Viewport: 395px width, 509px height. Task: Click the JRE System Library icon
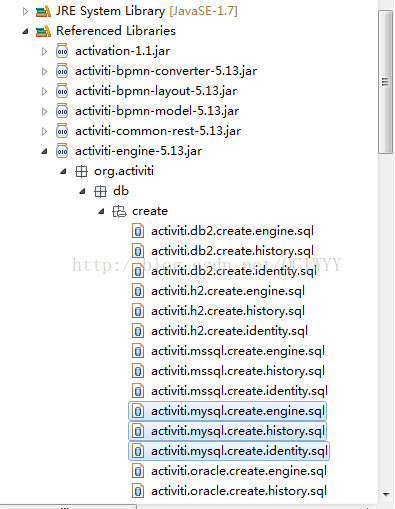point(43,11)
